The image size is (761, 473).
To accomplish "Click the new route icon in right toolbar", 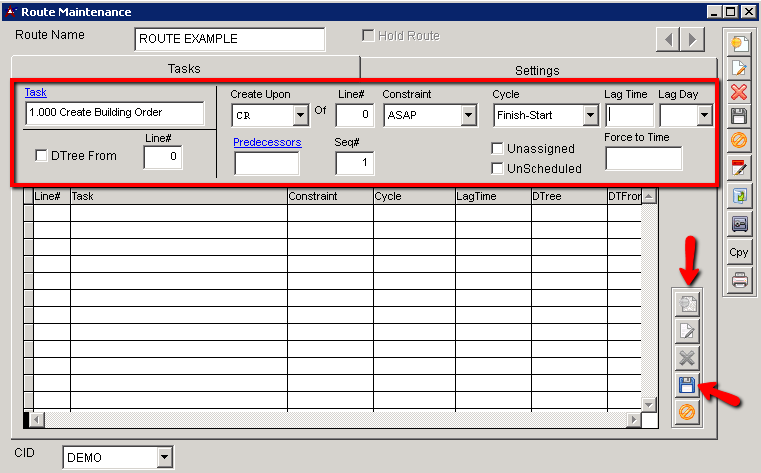I will (x=739, y=44).
